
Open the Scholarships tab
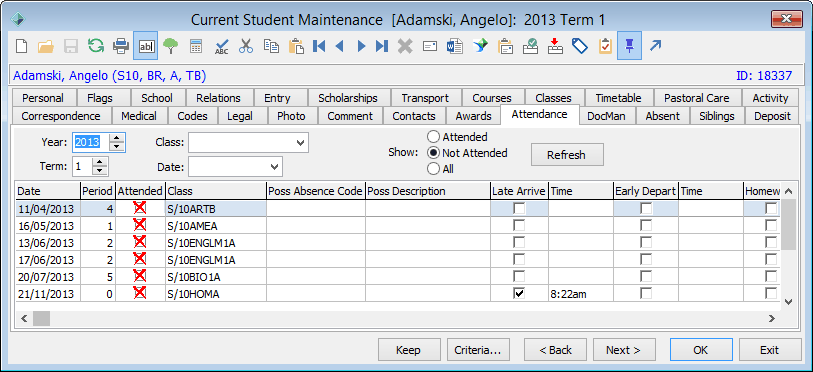click(348, 98)
